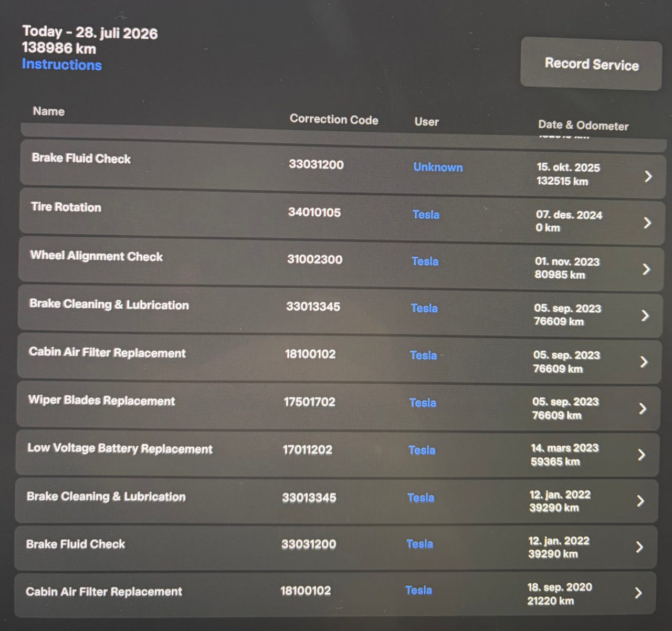Click the Name column header

pyautogui.click(x=49, y=111)
